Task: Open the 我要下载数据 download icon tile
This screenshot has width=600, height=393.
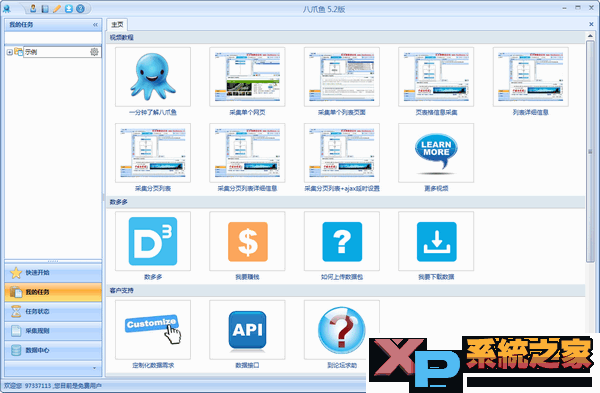Action: 436,241
